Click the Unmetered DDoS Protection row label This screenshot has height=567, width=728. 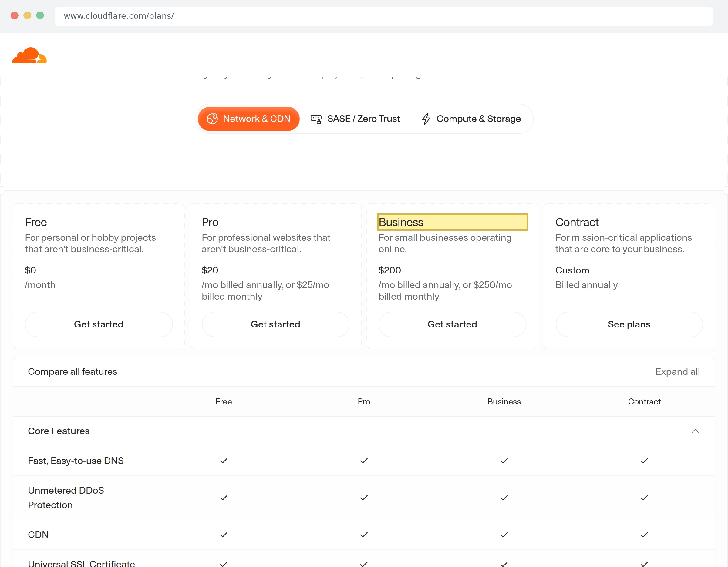[x=66, y=498]
